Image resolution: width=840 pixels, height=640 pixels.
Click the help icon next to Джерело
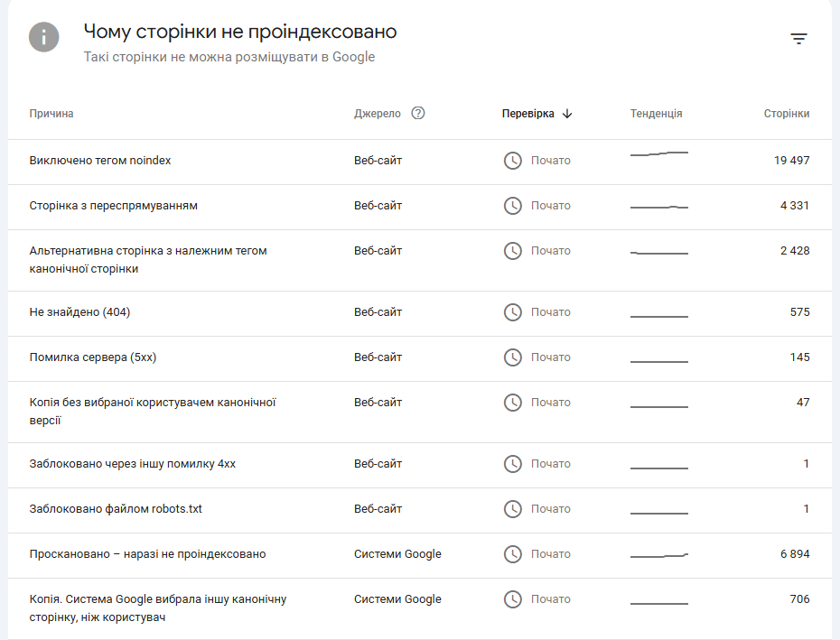(417, 114)
